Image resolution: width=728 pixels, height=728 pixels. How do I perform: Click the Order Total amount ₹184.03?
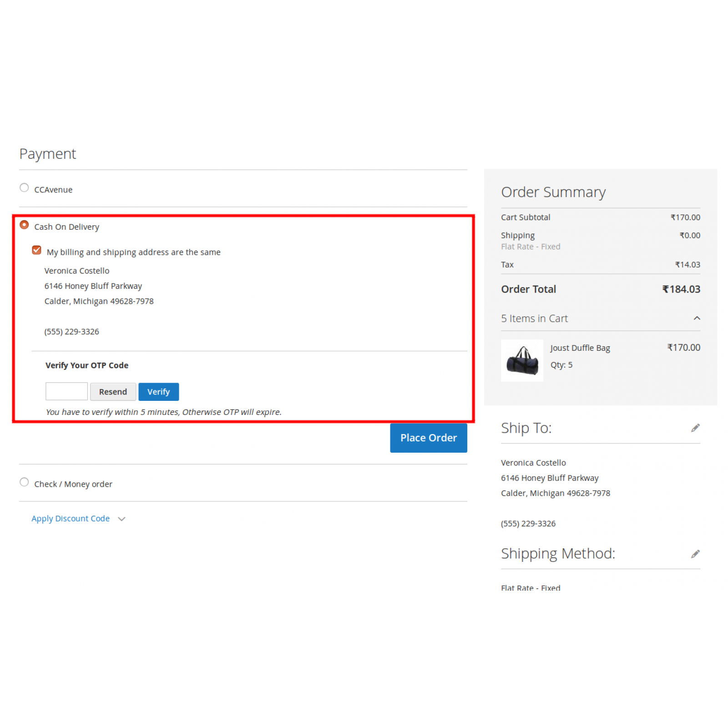click(x=681, y=289)
